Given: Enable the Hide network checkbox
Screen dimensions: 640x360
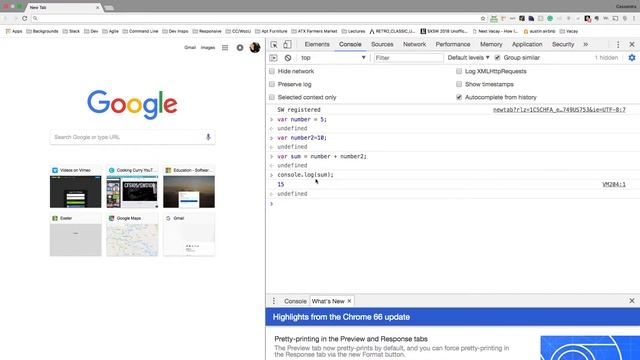Looking at the screenshot, I should tap(272, 71).
